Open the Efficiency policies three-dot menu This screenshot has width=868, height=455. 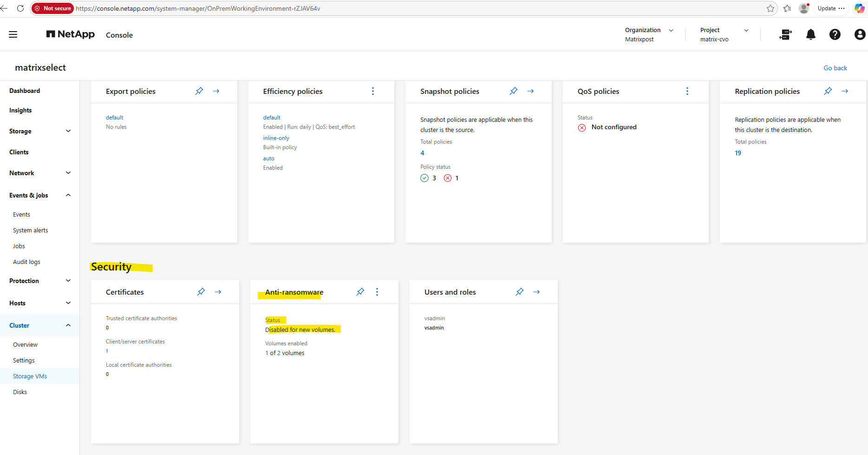point(373,91)
